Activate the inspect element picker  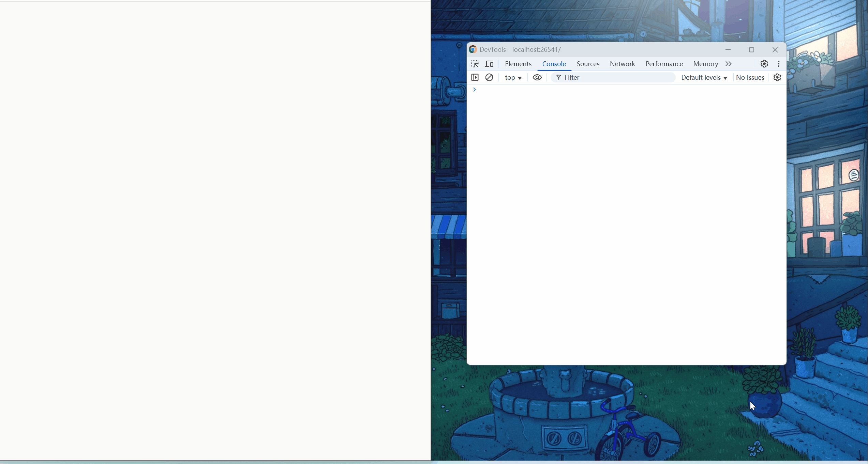point(475,64)
